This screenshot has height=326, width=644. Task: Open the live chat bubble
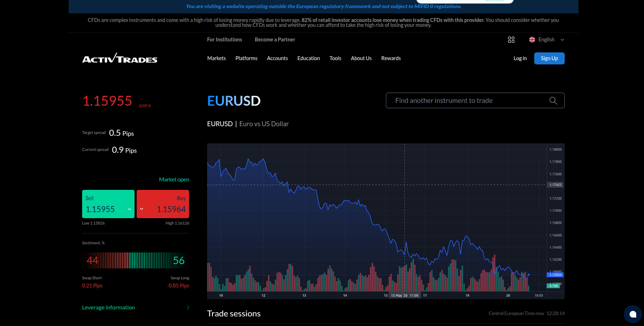click(x=633, y=314)
